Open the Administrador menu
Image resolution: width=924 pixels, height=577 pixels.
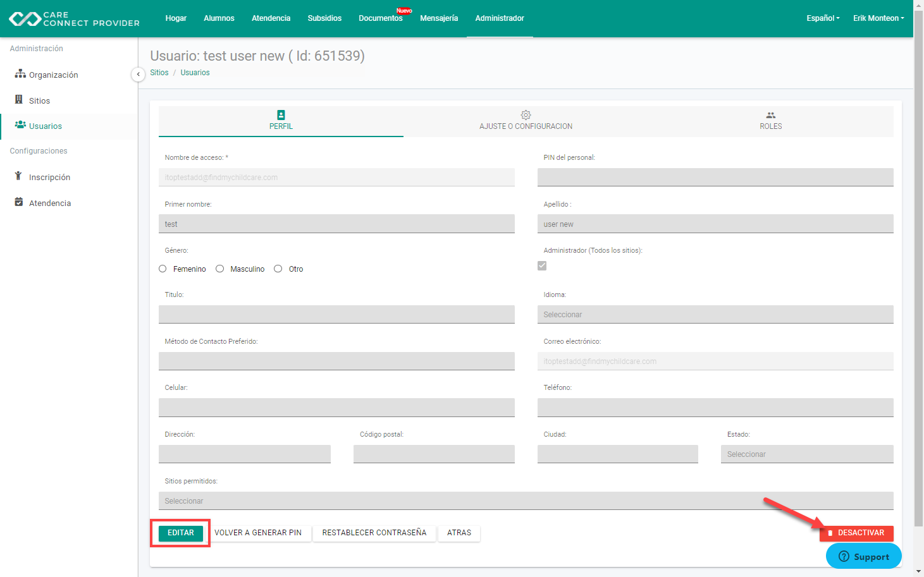(500, 18)
